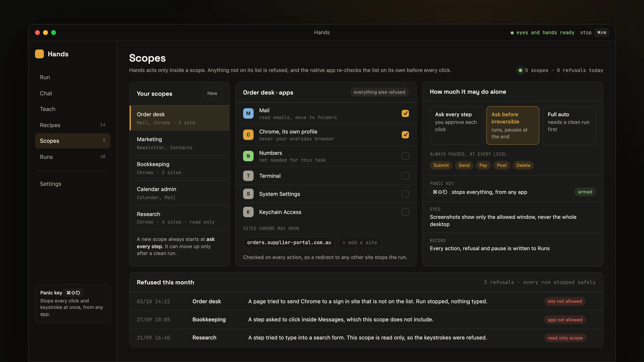Select the Ask before irreversible level
Image resolution: width=644 pixels, height=362 pixels.
(513, 125)
